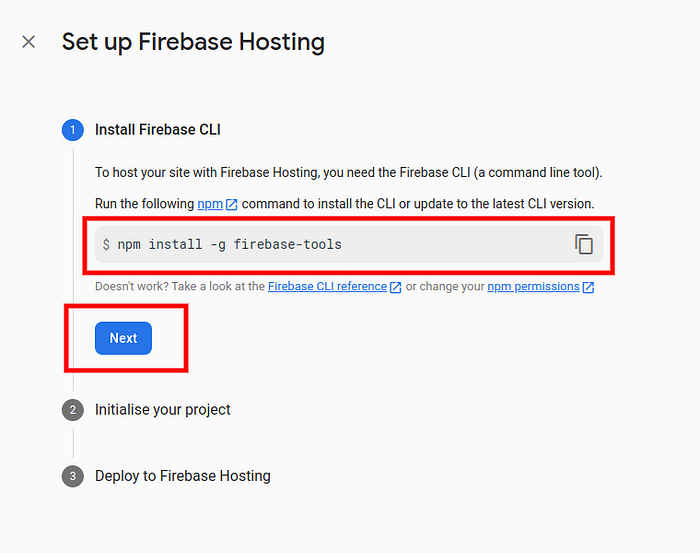Select the blue step 1 number circle
Screen dimensions: 700x553
pos(73,130)
